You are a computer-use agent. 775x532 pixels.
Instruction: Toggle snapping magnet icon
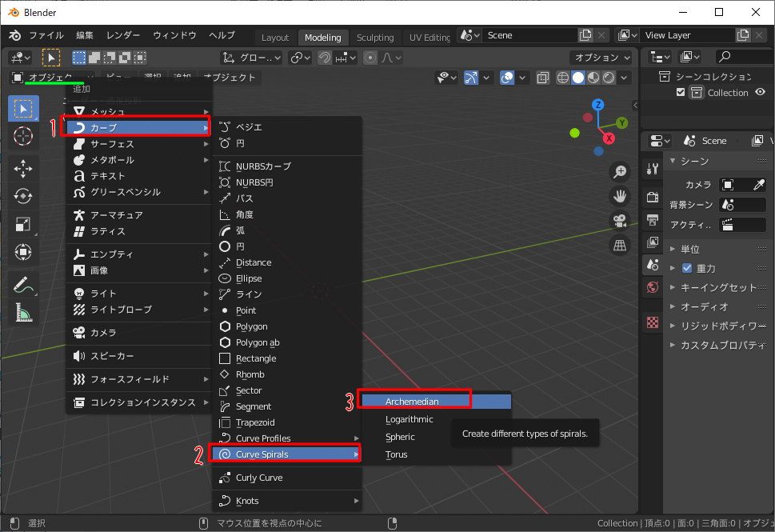tap(324, 58)
